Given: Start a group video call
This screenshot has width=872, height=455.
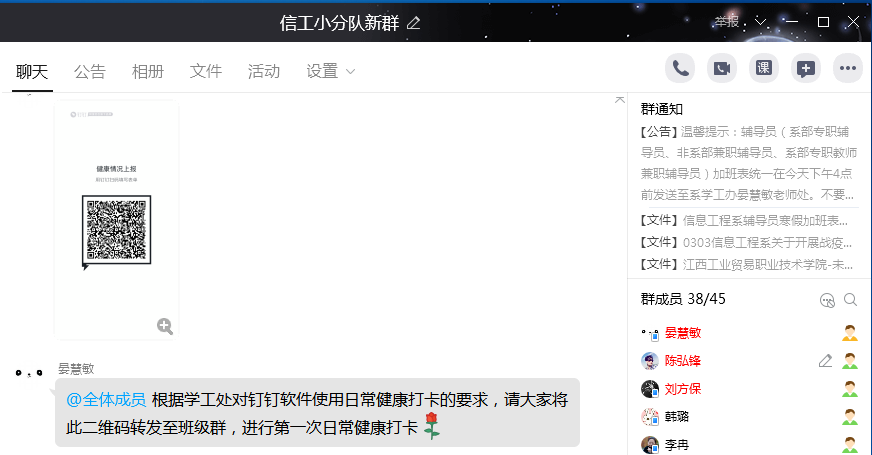Looking at the screenshot, I should click(x=722, y=68).
